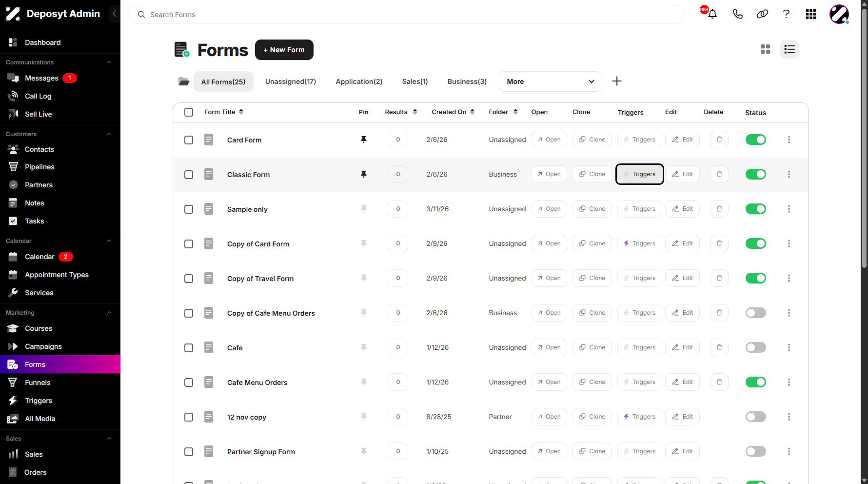Enable the Partner Signup Form status toggle
Screen dimensions: 868x484
tap(756, 451)
